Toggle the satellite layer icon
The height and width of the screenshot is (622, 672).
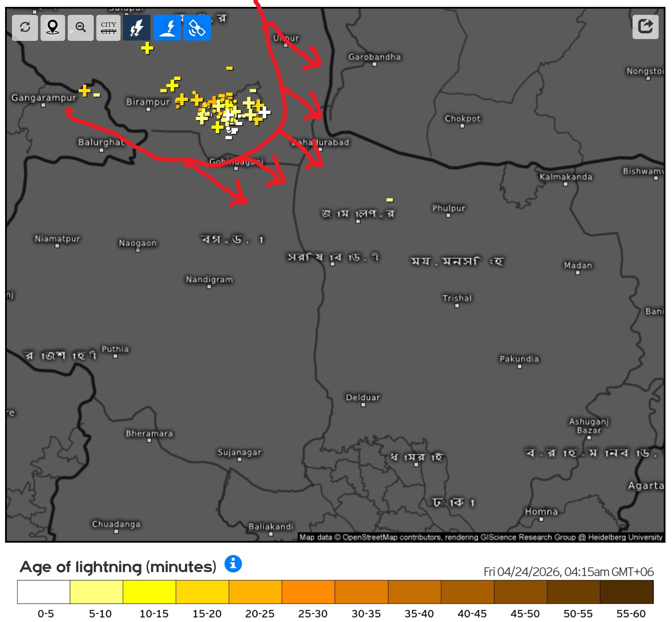point(197,27)
